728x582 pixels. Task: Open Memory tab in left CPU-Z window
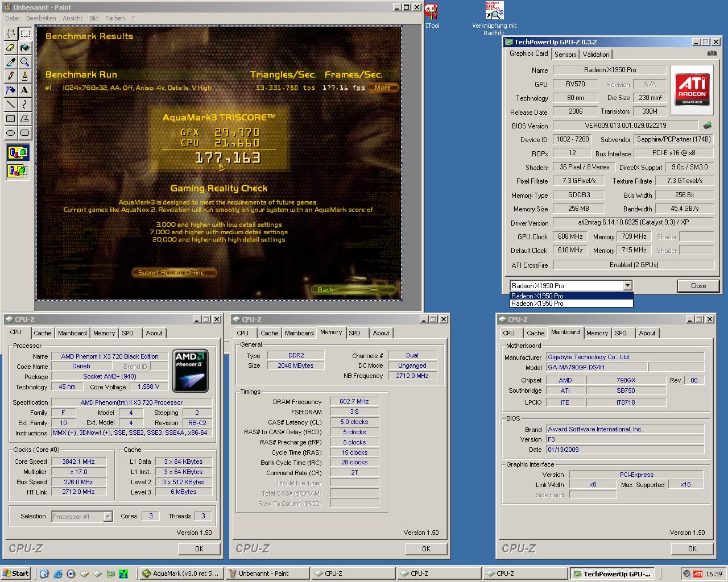click(104, 334)
